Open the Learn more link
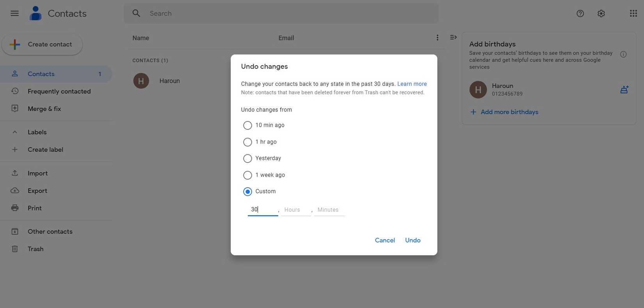Viewport: 644px width, 308px height. click(x=412, y=84)
